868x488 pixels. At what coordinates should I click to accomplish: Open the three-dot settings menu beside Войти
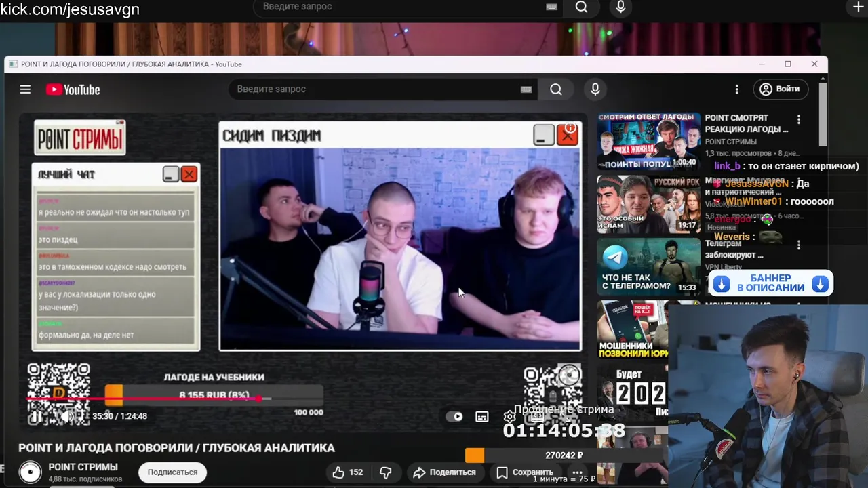pyautogui.click(x=736, y=89)
